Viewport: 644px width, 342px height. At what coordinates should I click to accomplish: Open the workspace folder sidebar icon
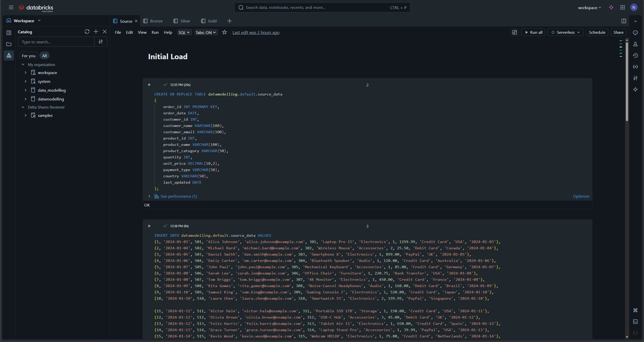(9, 44)
